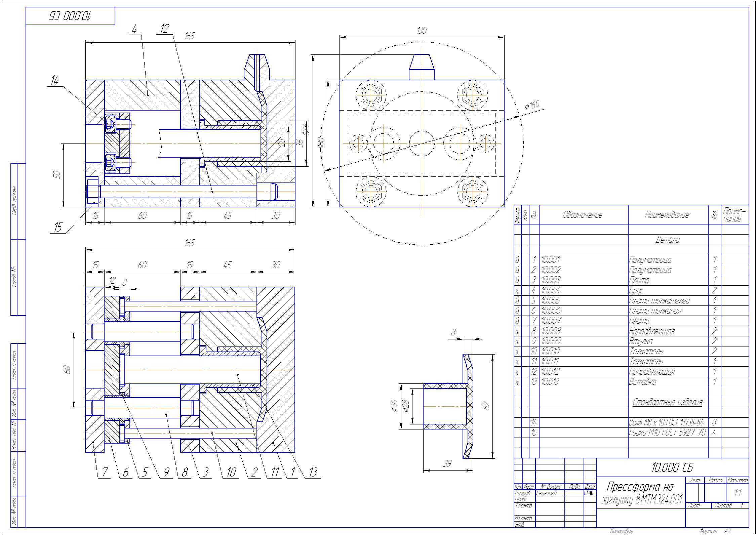This screenshot has height=535, width=756.
Task: Click leader callout "4" above the upper section view
Action: (134, 29)
